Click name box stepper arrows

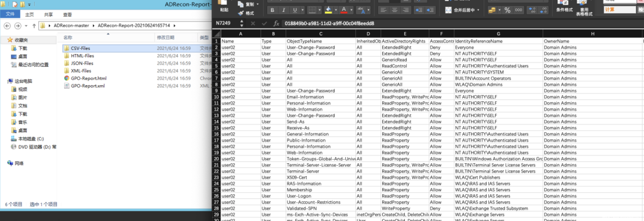coord(241,23)
